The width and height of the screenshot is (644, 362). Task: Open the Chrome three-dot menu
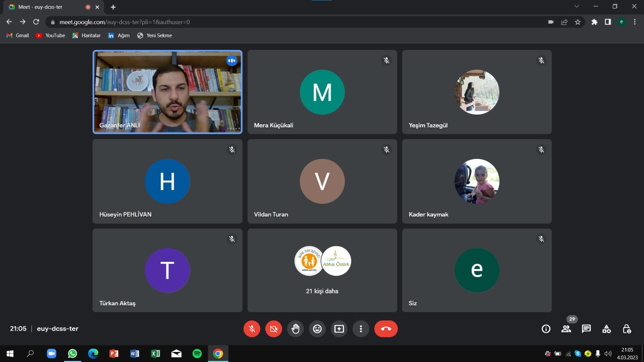tap(635, 22)
